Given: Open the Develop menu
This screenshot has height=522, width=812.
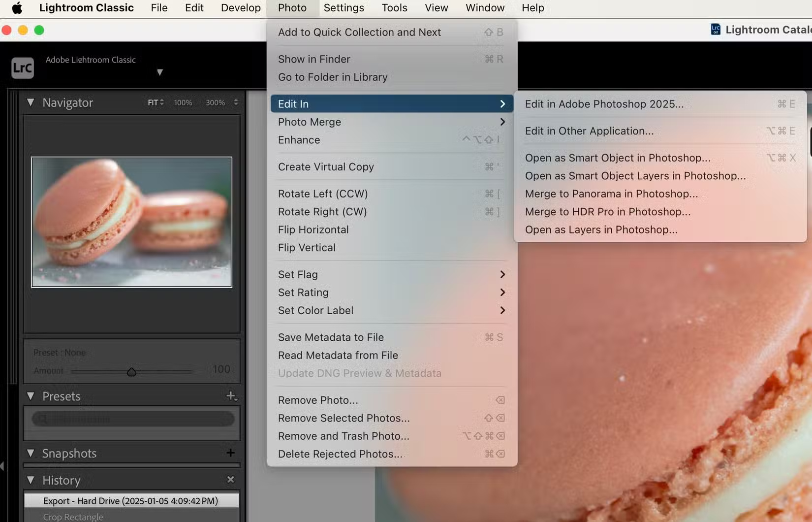Looking at the screenshot, I should (241, 7).
